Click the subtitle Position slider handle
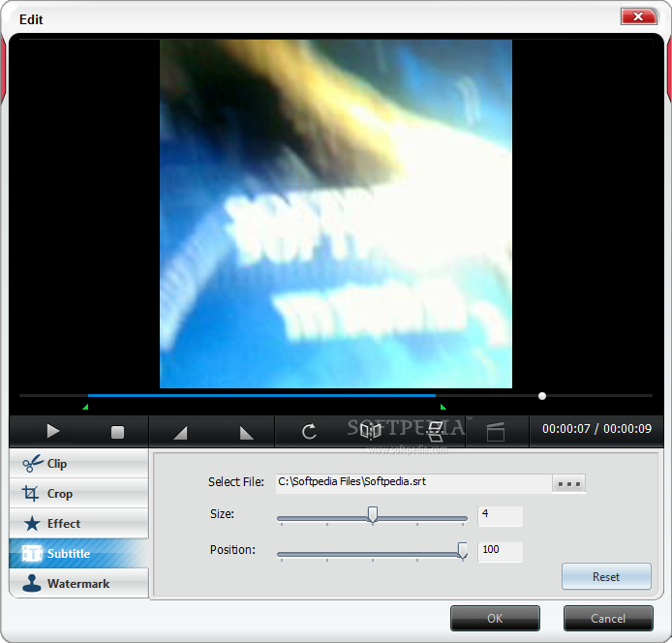 (463, 550)
